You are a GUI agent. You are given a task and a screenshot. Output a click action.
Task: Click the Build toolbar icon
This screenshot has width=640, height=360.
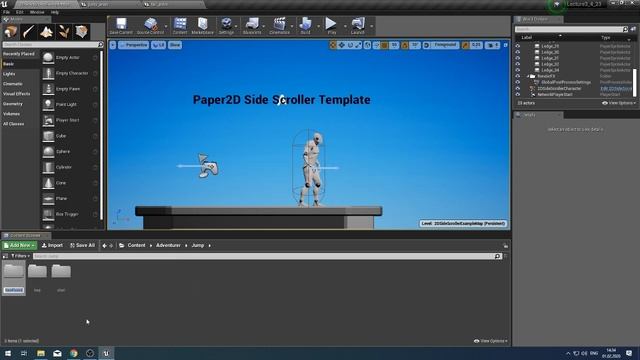coord(305,26)
